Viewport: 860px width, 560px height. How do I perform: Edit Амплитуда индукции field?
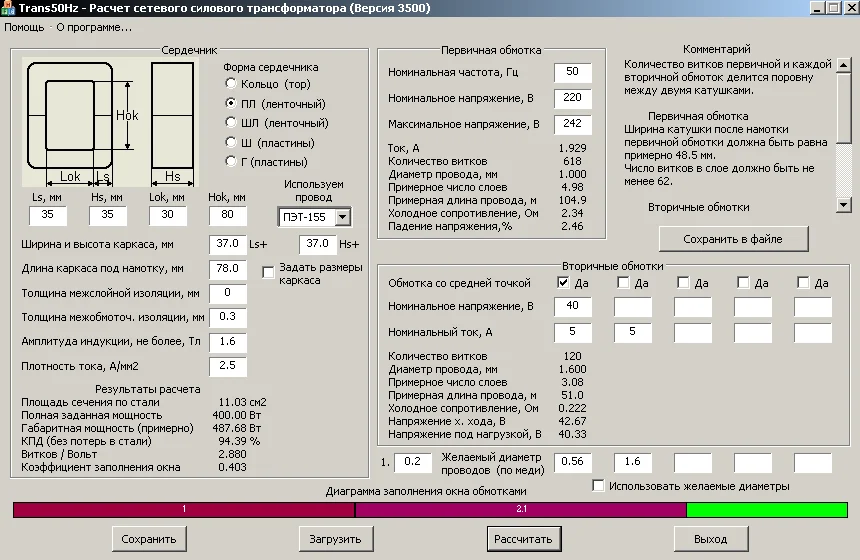tap(228, 342)
